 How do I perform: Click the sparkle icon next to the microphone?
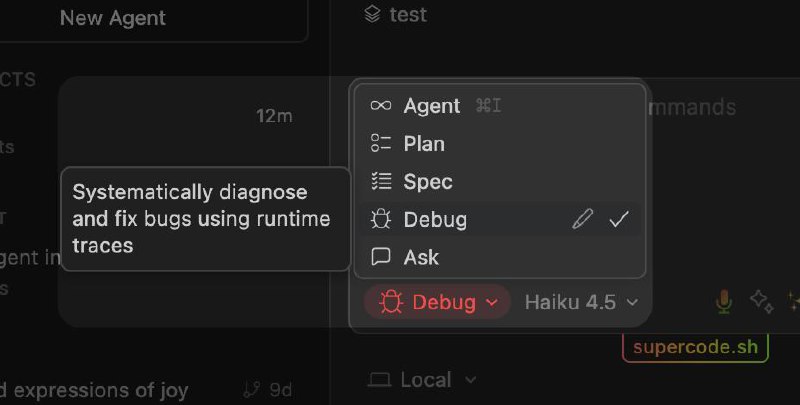point(761,301)
